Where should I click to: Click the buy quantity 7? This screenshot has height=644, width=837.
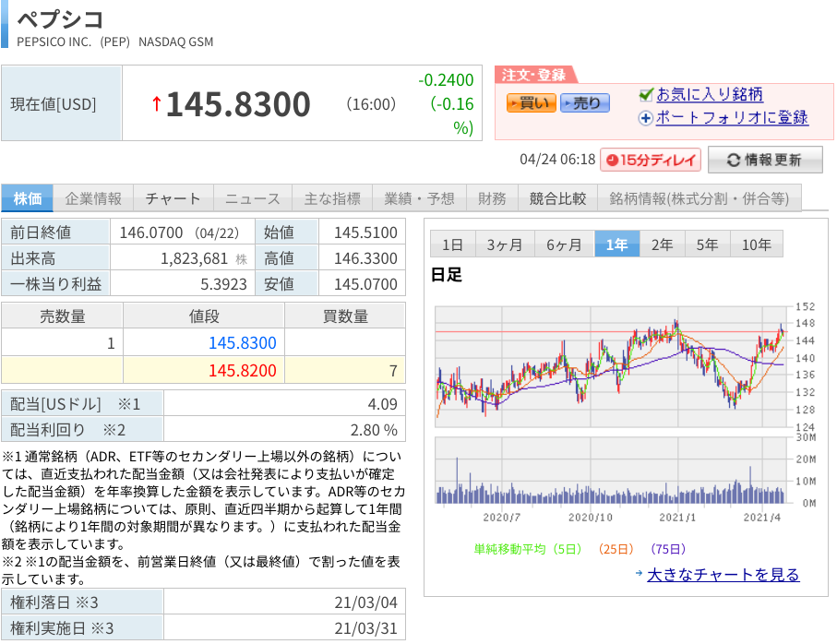point(393,370)
